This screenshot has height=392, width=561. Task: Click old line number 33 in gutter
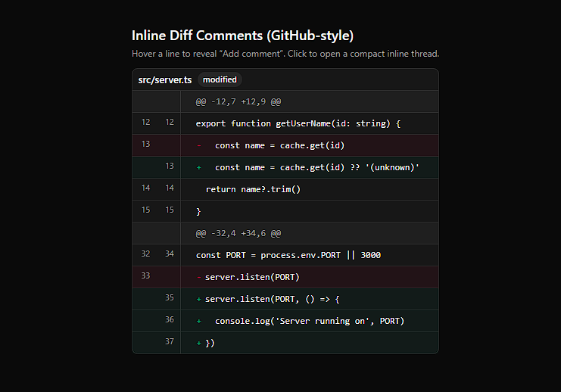(145, 275)
